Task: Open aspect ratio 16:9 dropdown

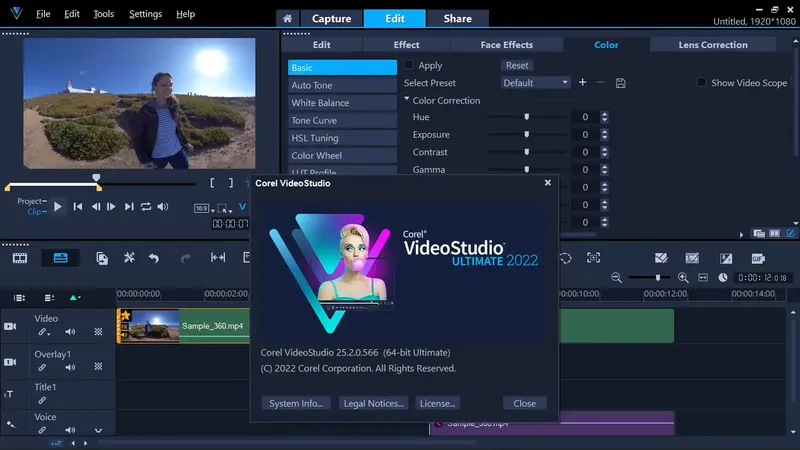Action: click(x=204, y=208)
